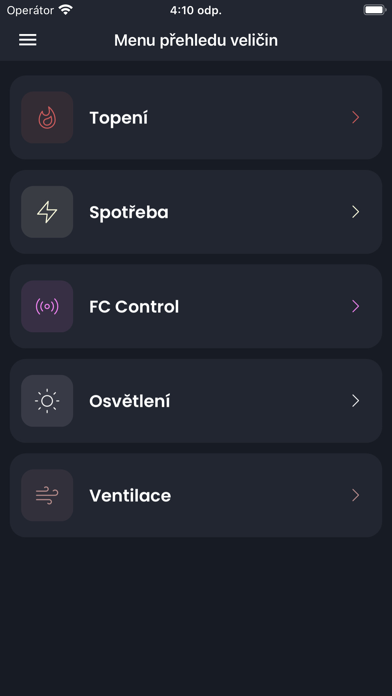
Task: Expand Ventilace via its chevron arrow
Action: pos(356,495)
